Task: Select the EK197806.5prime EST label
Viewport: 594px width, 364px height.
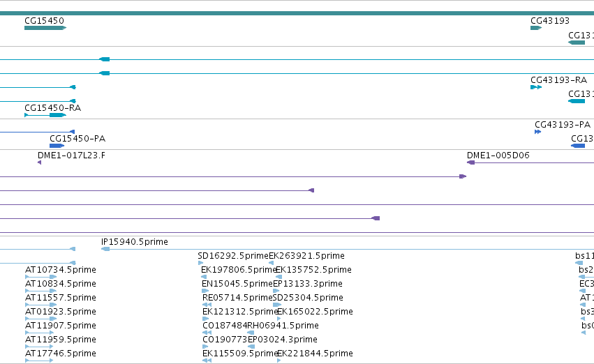Action: pos(238,270)
